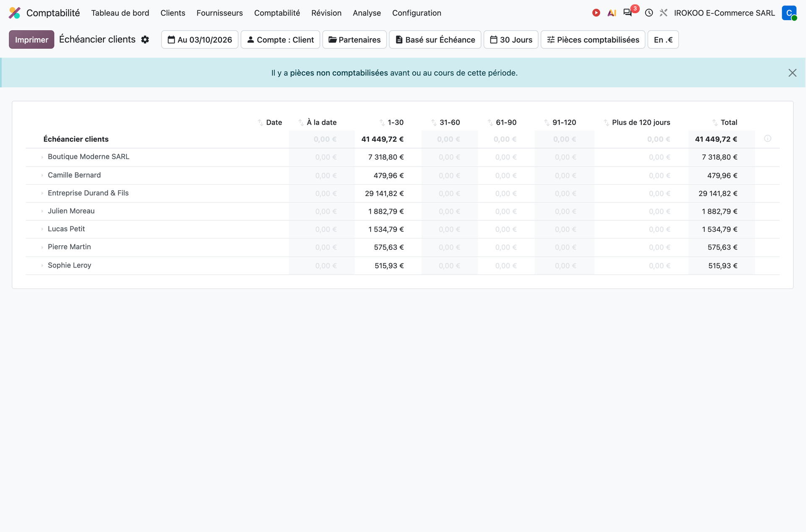
Task: Open the Au 03/10/2026 date filter
Action: pyautogui.click(x=200, y=39)
